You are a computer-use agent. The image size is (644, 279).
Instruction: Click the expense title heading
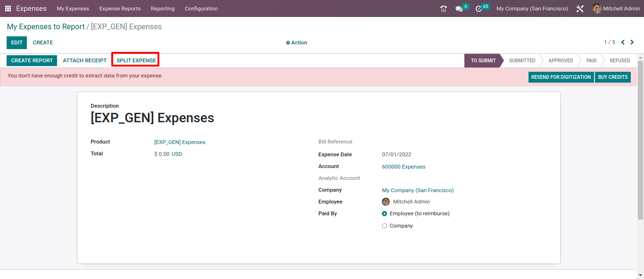(x=152, y=118)
